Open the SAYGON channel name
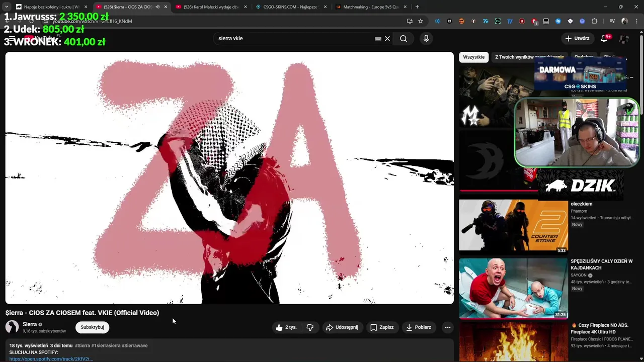644x362 pixels. tap(579, 275)
